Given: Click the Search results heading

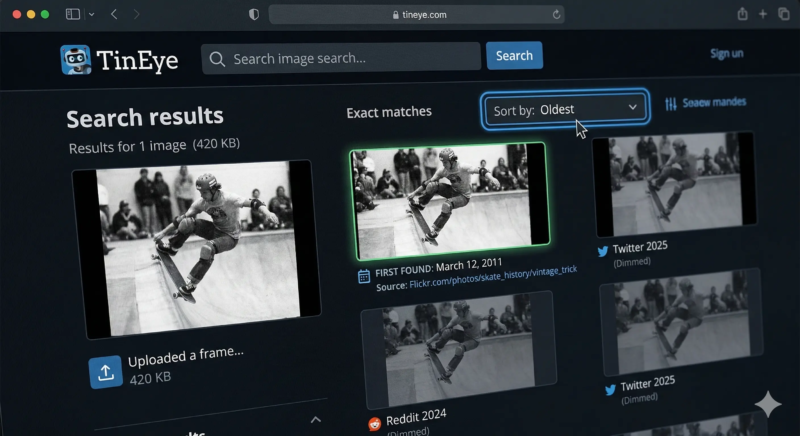Looking at the screenshot, I should point(145,117).
